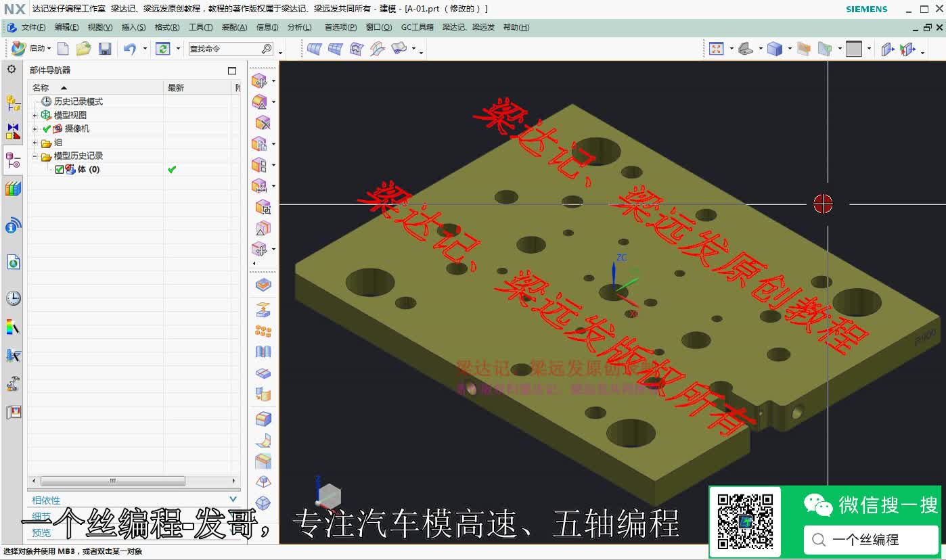The image size is (946, 560).
Task: Click the NX application logo icon
Action: 15,9
